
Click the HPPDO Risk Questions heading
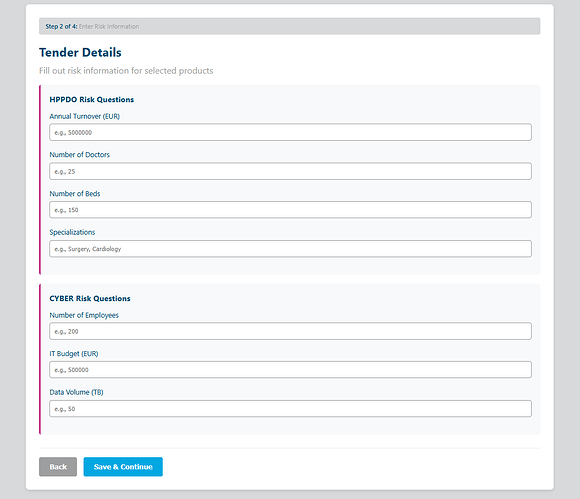[92, 100]
